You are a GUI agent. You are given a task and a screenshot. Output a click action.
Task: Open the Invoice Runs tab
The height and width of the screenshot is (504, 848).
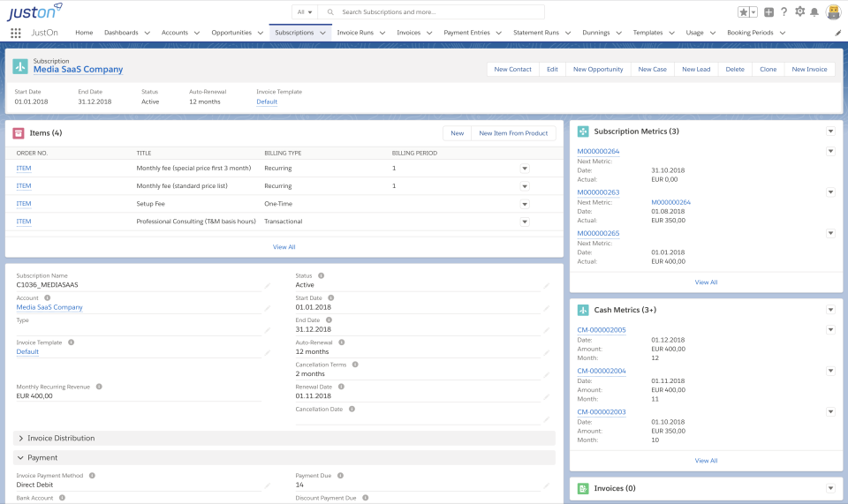tap(355, 33)
